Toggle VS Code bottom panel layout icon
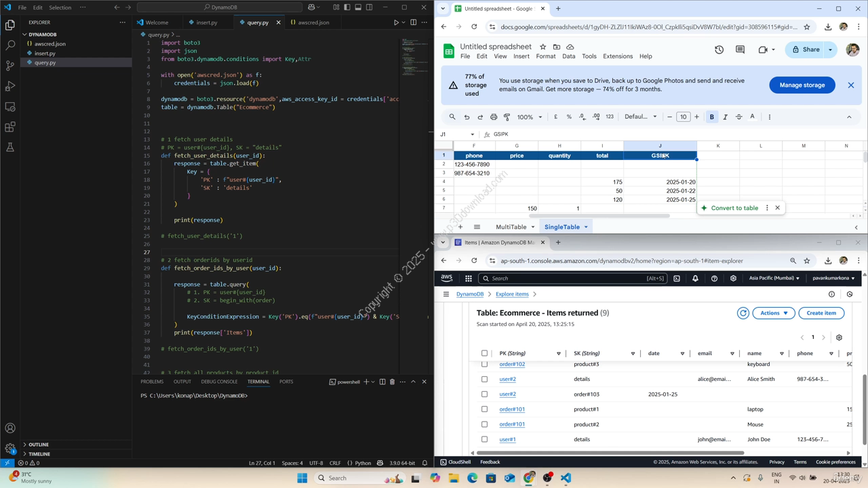The width and height of the screenshot is (868, 488). click(358, 7)
